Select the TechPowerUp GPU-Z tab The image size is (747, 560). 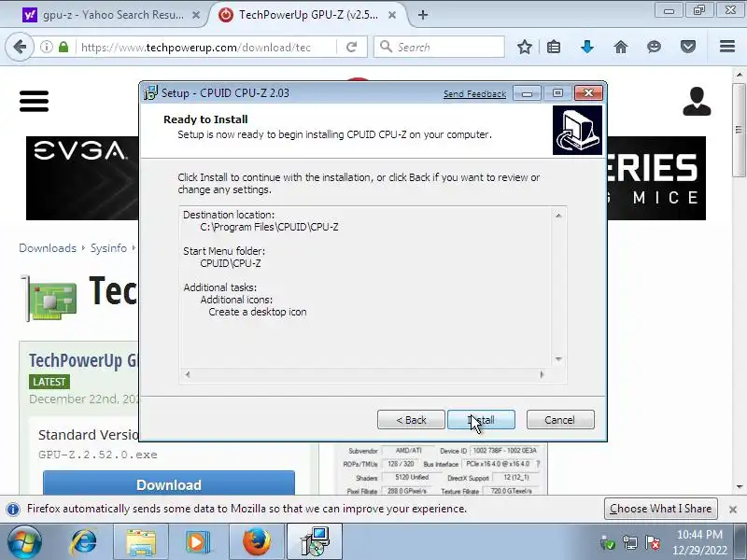click(x=307, y=15)
